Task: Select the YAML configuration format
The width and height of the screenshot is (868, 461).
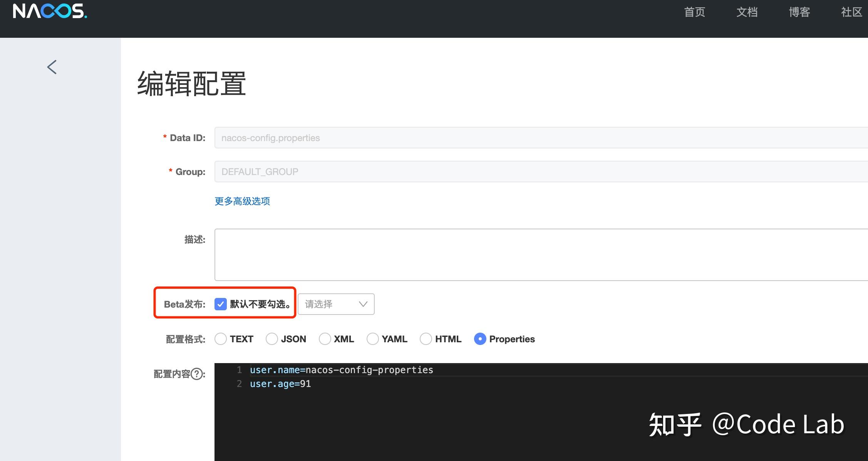Action: click(x=372, y=339)
